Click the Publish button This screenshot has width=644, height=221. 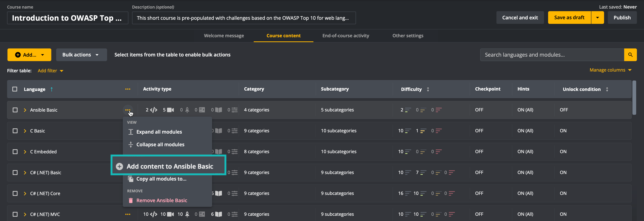pyautogui.click(x=622, y=18)
